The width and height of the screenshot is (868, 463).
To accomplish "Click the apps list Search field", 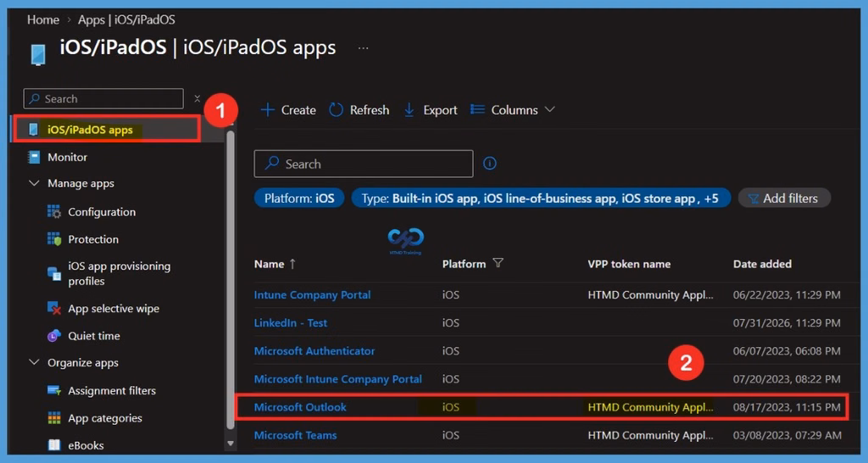I will (x=364, y=164).
